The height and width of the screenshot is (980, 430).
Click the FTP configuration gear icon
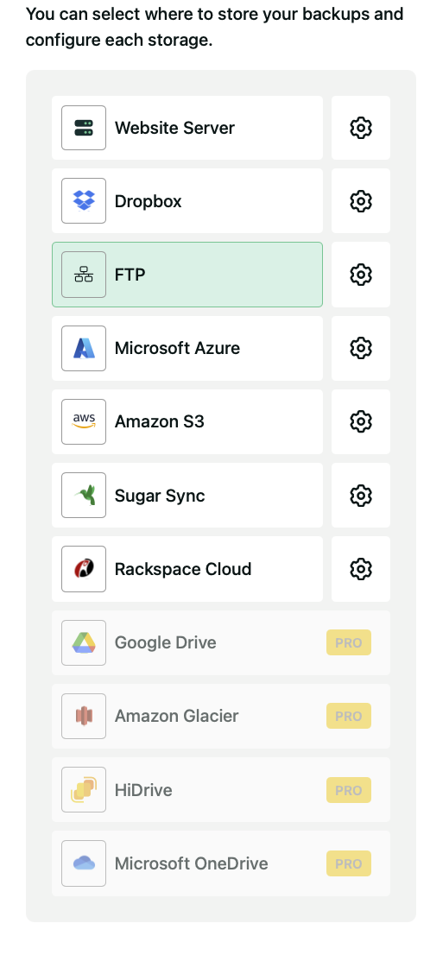pos(361,275)
